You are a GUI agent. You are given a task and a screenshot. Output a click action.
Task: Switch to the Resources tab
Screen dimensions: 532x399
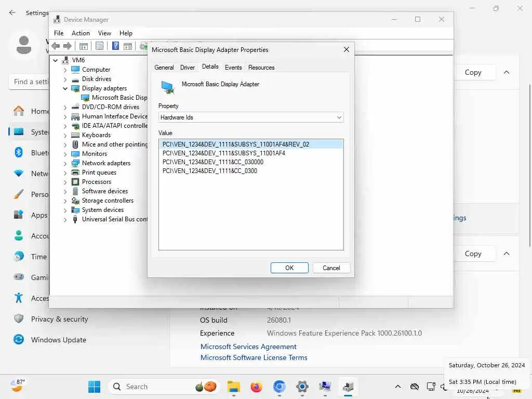point(261,68)
